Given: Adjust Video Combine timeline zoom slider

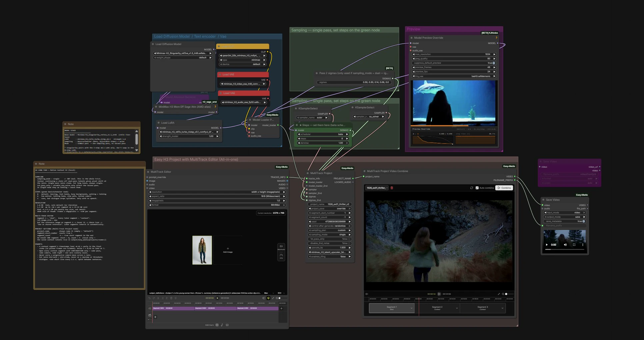Looking at the screenshot, I should pyautogui.click(x=510, y=294).
